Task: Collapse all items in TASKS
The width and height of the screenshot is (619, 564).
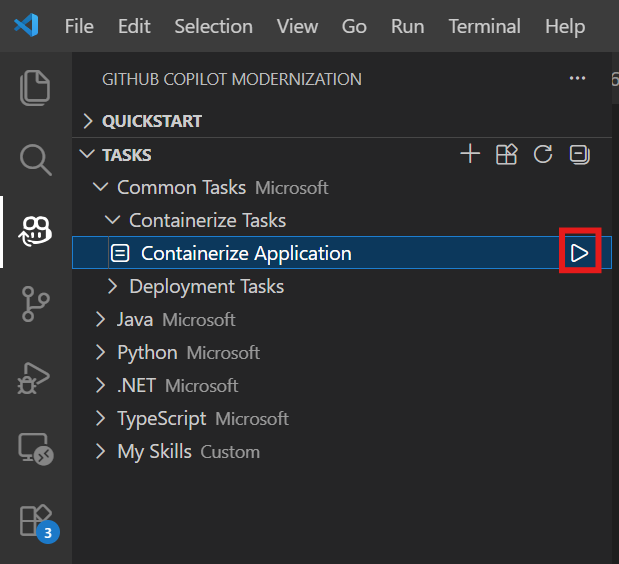Action: tap(580, 154)
